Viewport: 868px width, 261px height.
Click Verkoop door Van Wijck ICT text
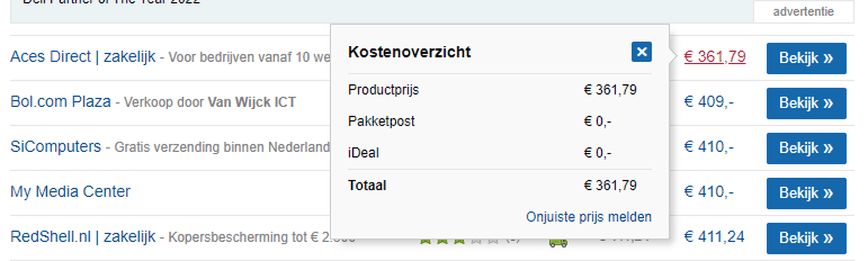click(210, 102)
